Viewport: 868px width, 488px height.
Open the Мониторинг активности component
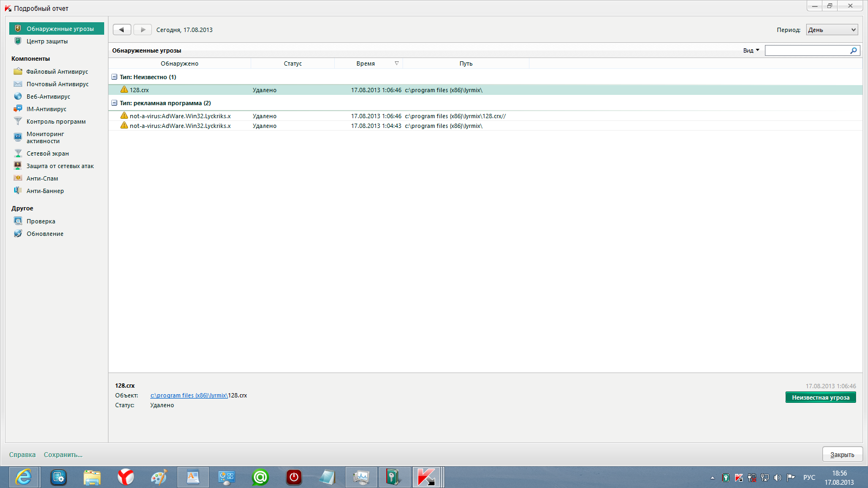click(x=45, y=137)
